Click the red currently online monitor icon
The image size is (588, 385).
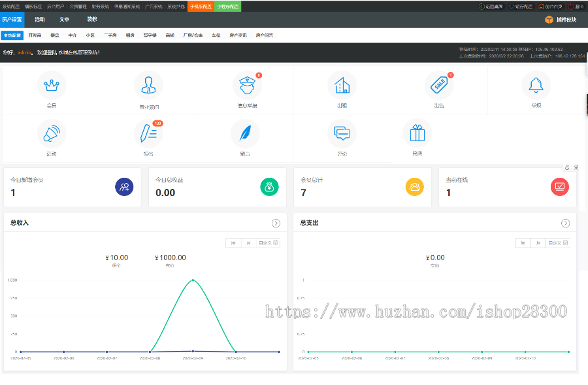[559, 187]
